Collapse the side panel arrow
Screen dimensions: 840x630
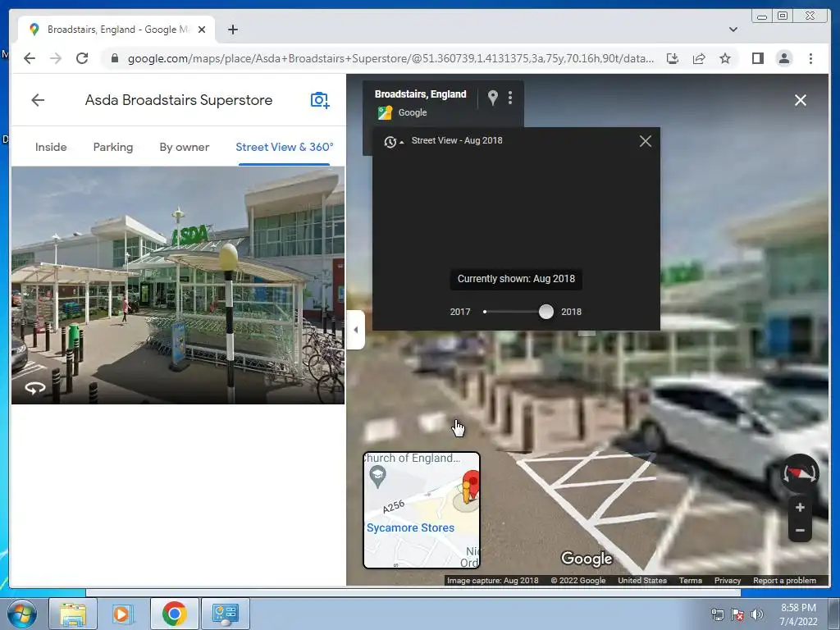click(356, 330)
